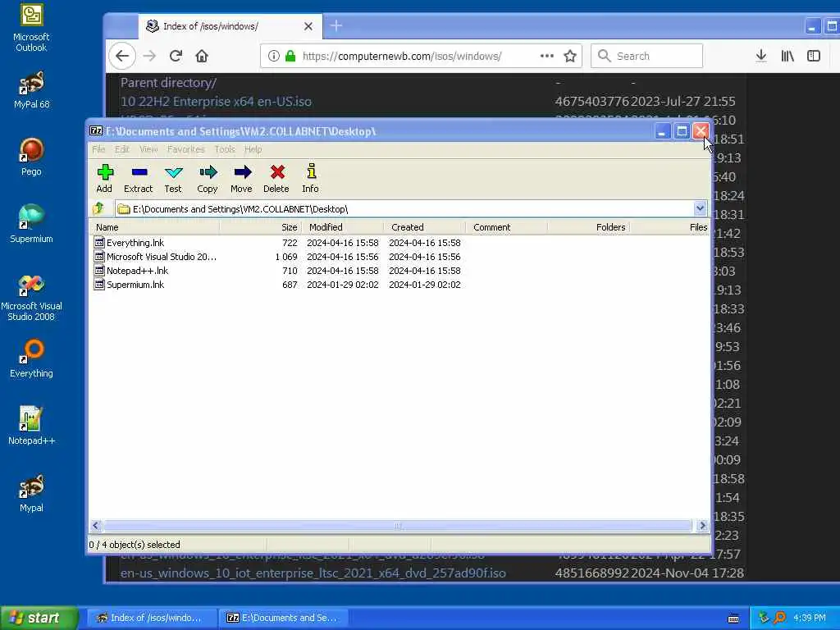The height and width of the screenshot is (630, 840).
Task: Run the Test archive tool
Action: [x=173, y=178]
